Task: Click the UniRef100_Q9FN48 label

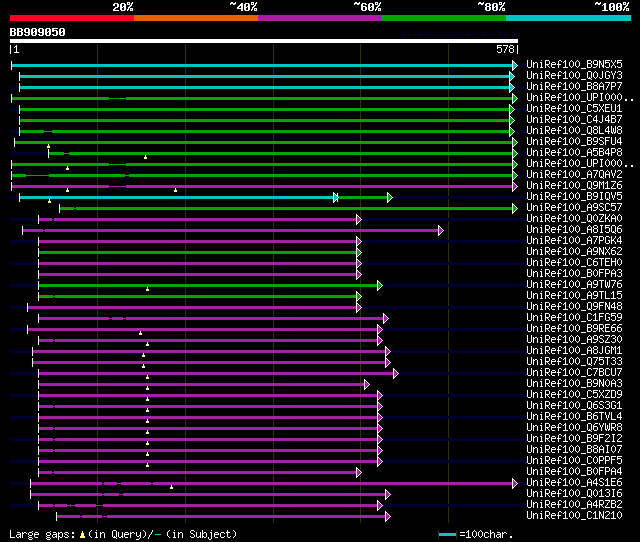Action: coord(574,307)
